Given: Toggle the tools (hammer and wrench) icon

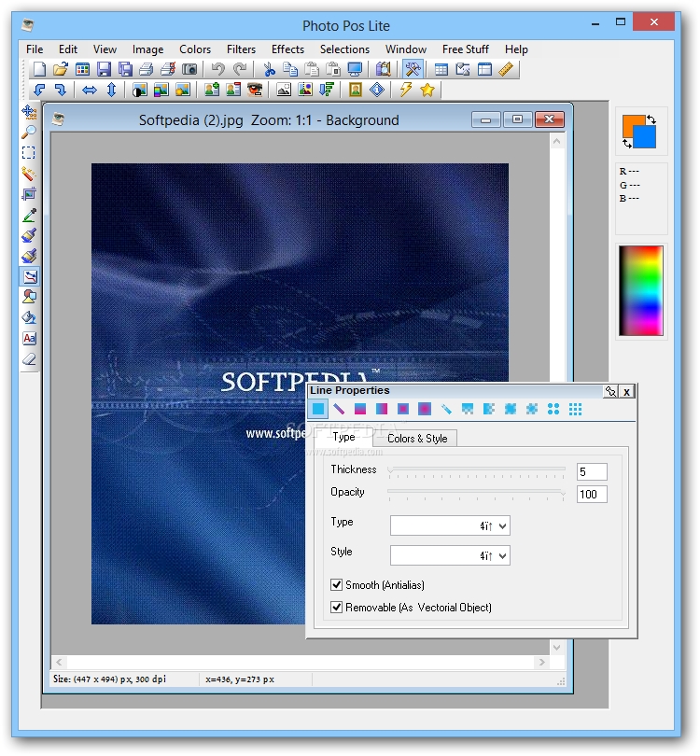Looking at the screenshot, I should [413, 69].
